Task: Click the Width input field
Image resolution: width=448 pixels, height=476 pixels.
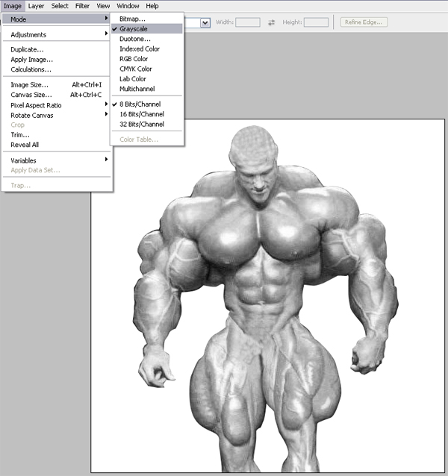Action: click(x=248, y=22)
